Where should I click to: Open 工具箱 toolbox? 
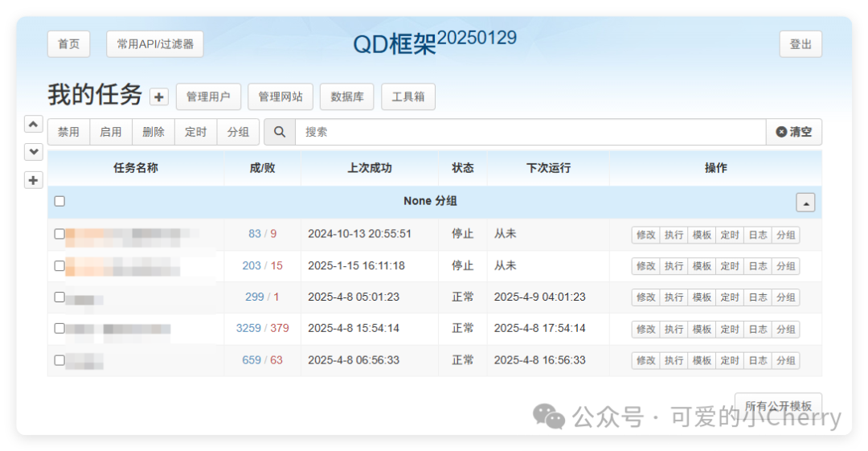click(x=408, y=97)
